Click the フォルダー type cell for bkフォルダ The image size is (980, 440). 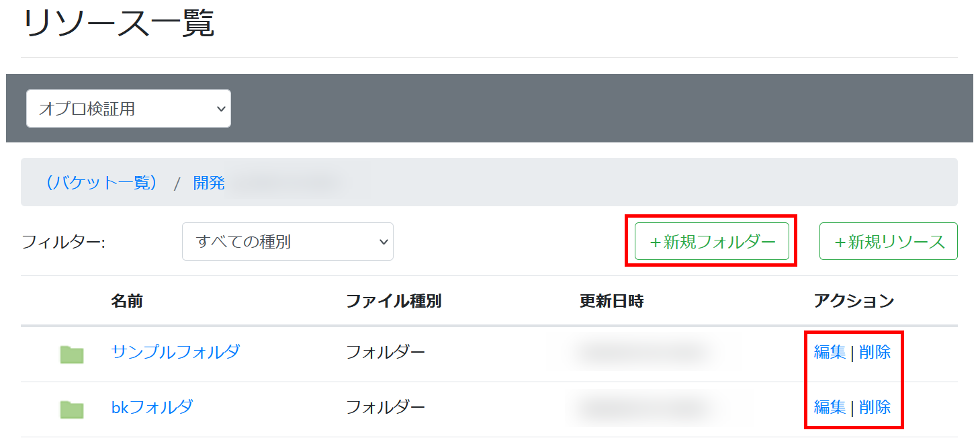click(386, 407)
